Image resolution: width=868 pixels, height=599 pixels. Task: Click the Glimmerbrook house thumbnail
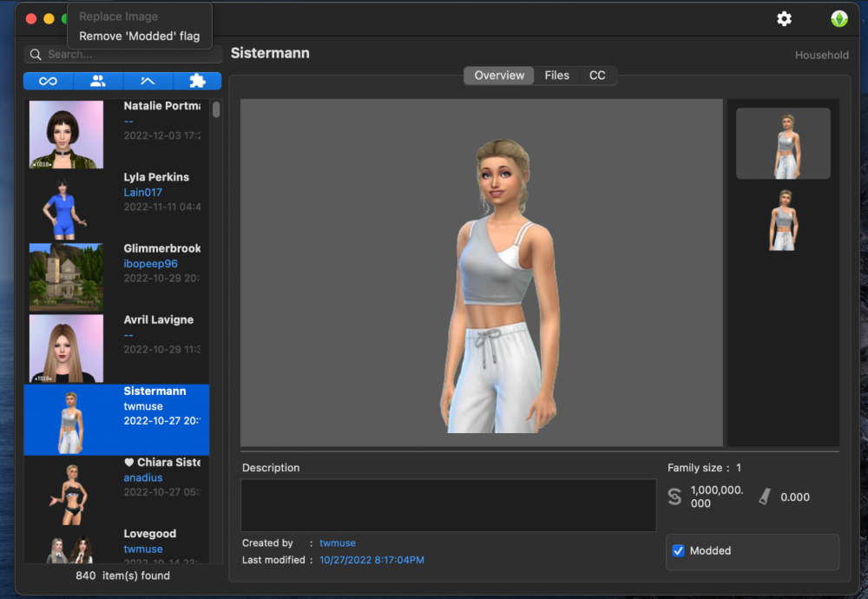[66, 277]
